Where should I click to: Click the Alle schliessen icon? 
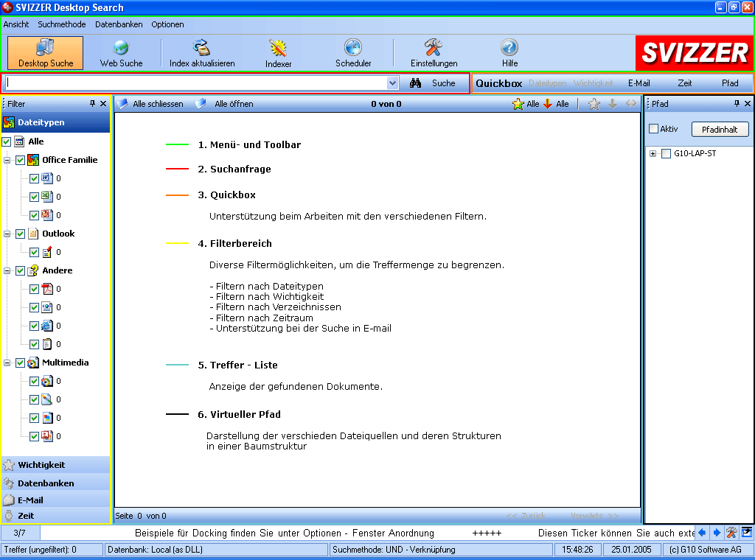pos(123,103)
